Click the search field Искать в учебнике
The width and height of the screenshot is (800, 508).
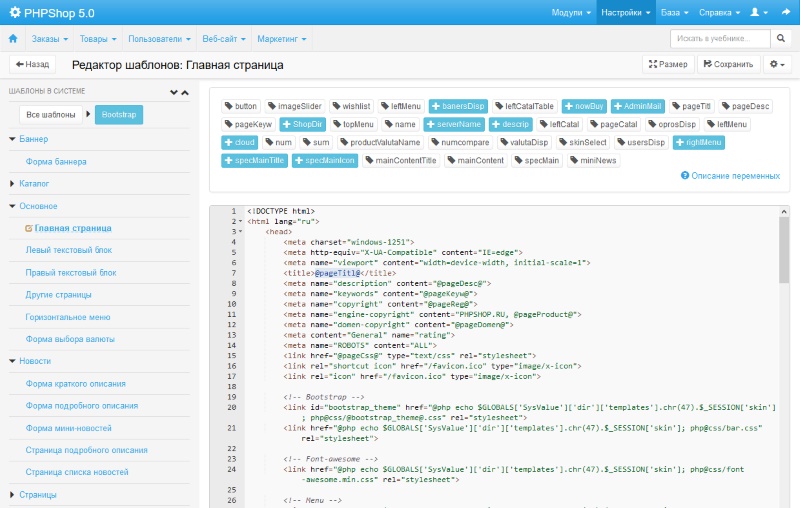[x=720, y=38]
